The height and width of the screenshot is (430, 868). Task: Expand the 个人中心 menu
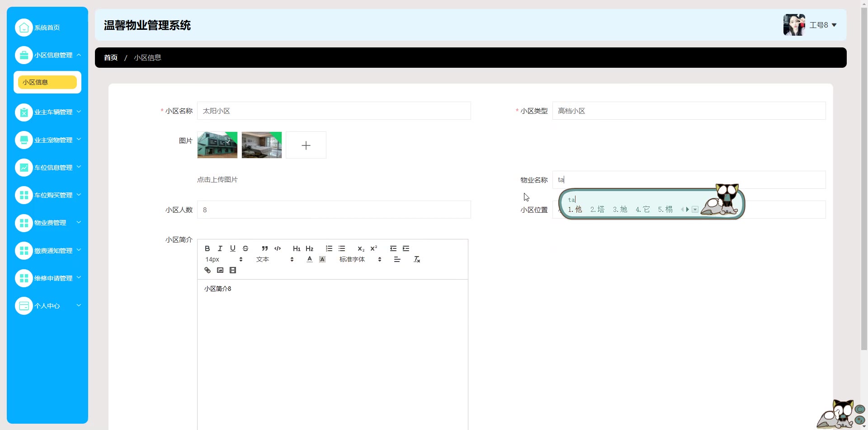47,306
